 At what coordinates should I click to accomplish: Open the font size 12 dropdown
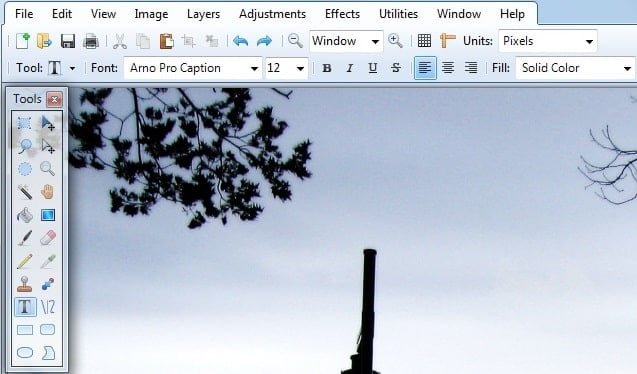pos(286,68)
